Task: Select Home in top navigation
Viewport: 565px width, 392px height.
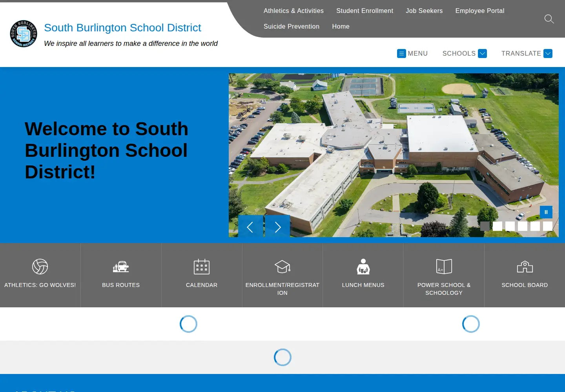Action: (341, 27)
